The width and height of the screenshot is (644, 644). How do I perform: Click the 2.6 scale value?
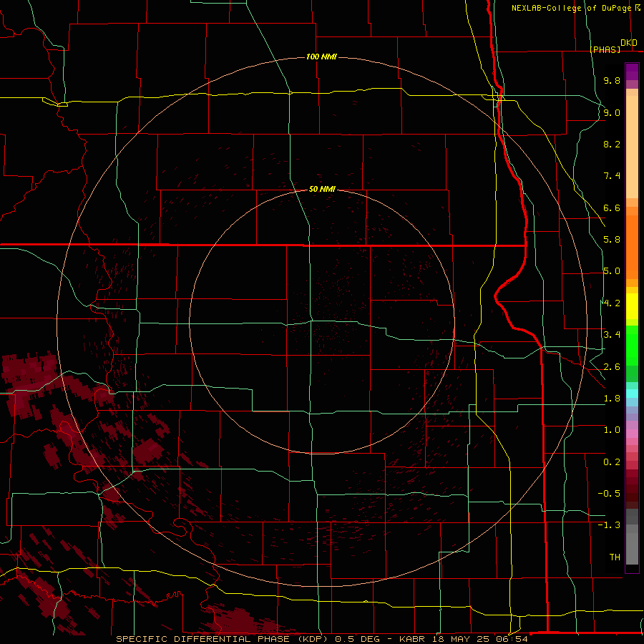pos(612,367)
